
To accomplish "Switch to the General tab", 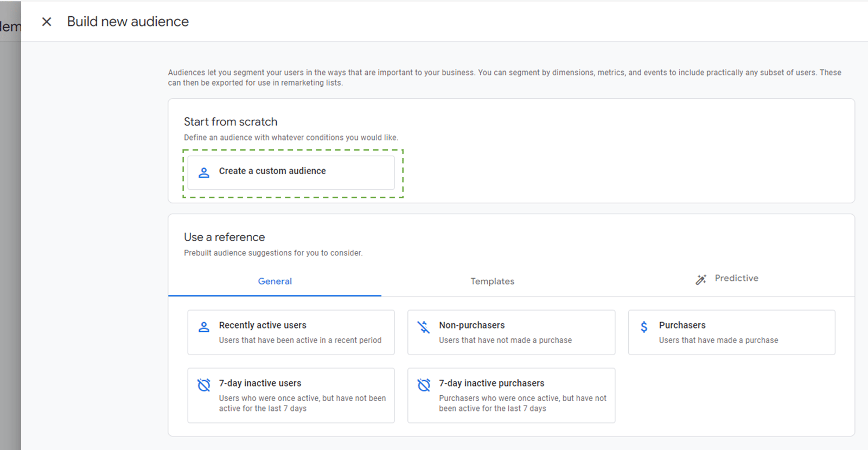I will click(x=275, y=281).
